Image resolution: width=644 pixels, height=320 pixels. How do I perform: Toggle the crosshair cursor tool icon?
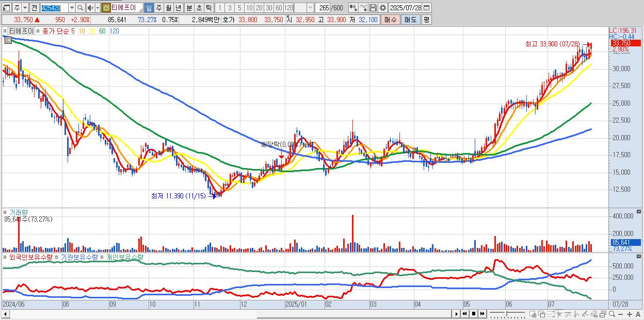pyautogui.click(x=559, y=314)
